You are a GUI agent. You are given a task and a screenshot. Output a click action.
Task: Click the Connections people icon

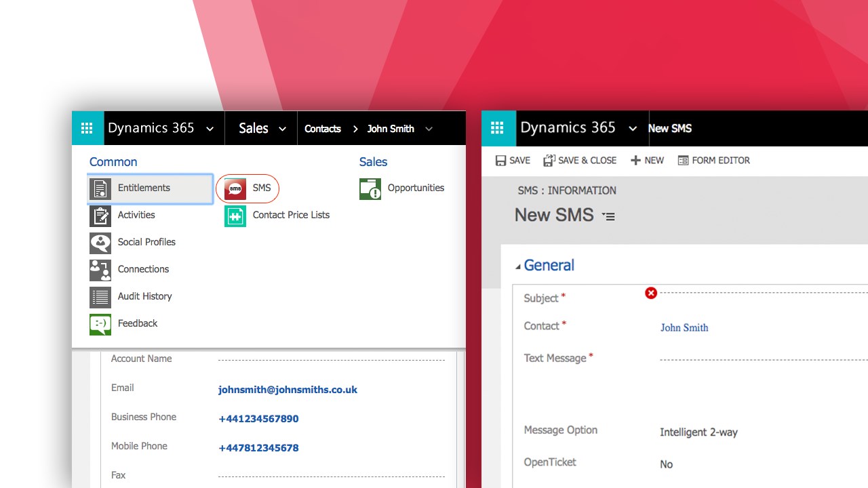100,270
